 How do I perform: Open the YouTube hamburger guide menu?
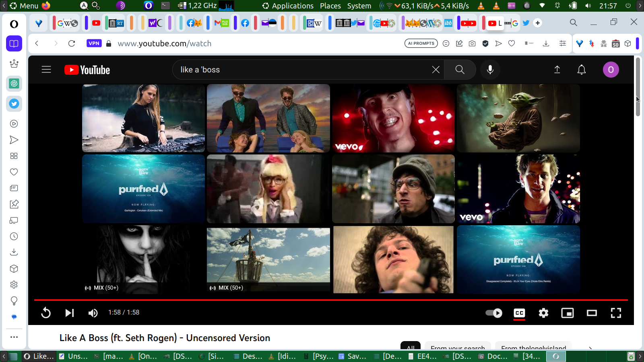[46, 70]
